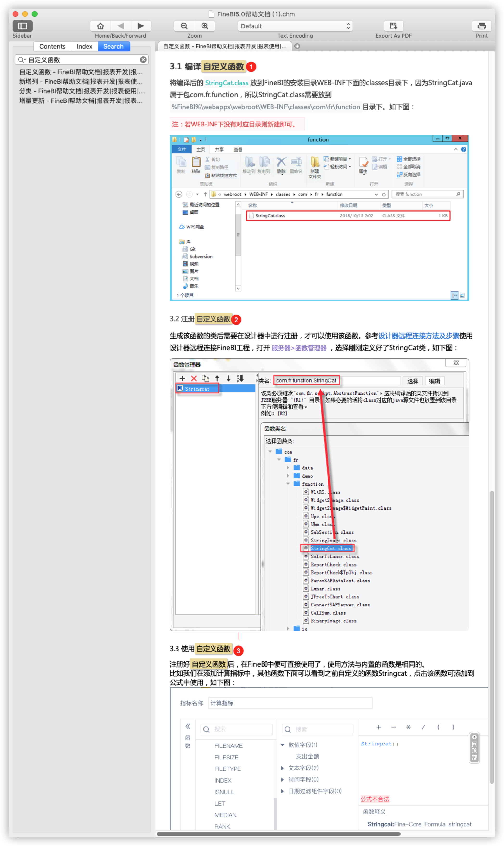Click the copy icon in 函数管理器 toolbar
This screenshot has width=504, height=846.
(206, 378)
